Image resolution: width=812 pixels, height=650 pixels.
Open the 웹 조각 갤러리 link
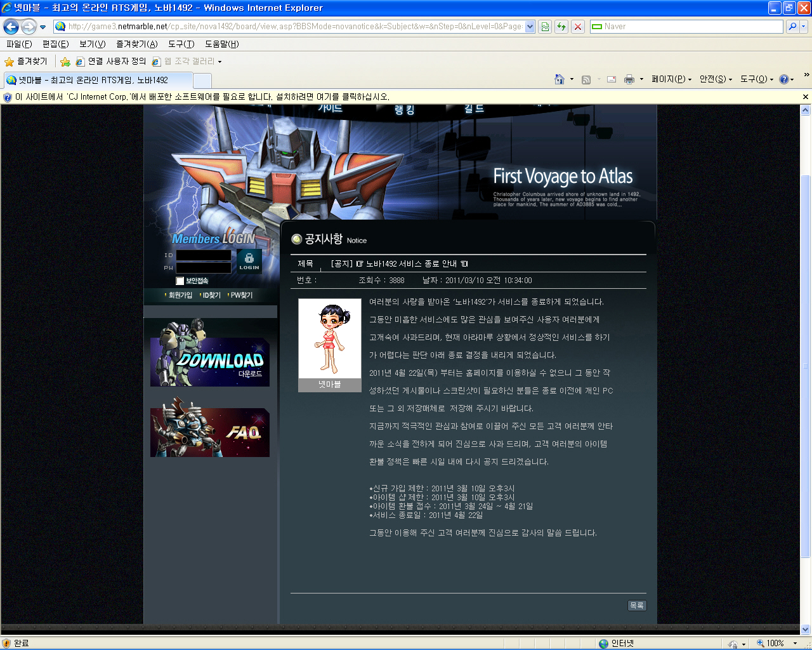184,62
